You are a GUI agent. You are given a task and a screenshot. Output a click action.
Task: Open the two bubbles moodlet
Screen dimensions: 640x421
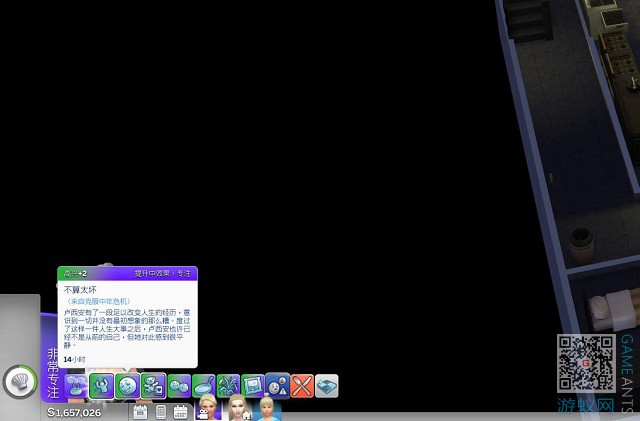point(179,386)
